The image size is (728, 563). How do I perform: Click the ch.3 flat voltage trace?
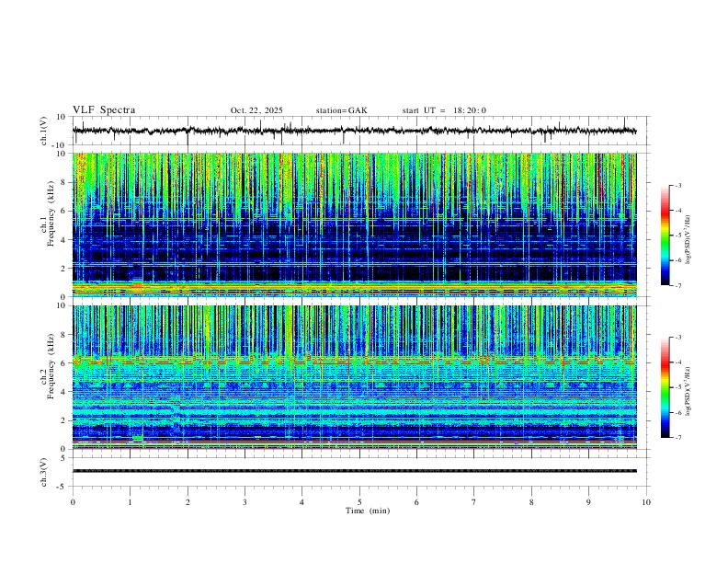point(354,471)
